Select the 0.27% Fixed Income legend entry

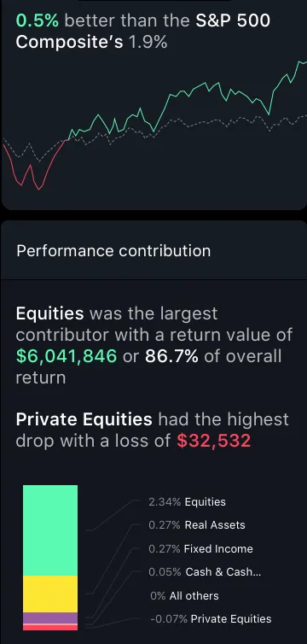coord(200,548)
